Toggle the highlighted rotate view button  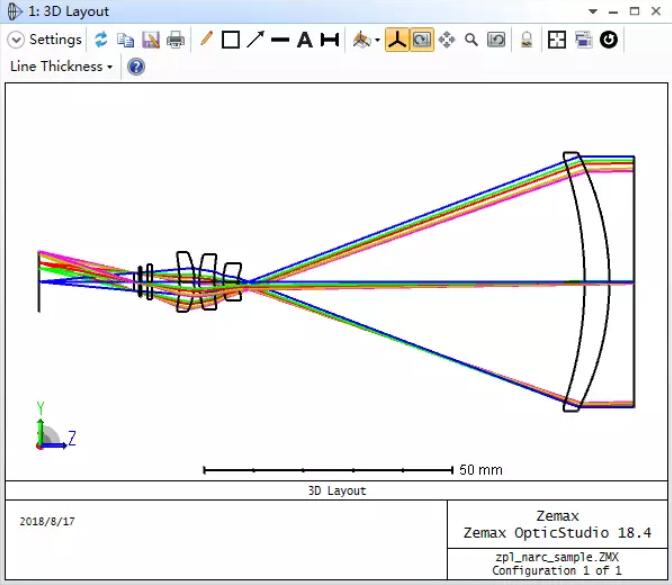coord(422,40)
